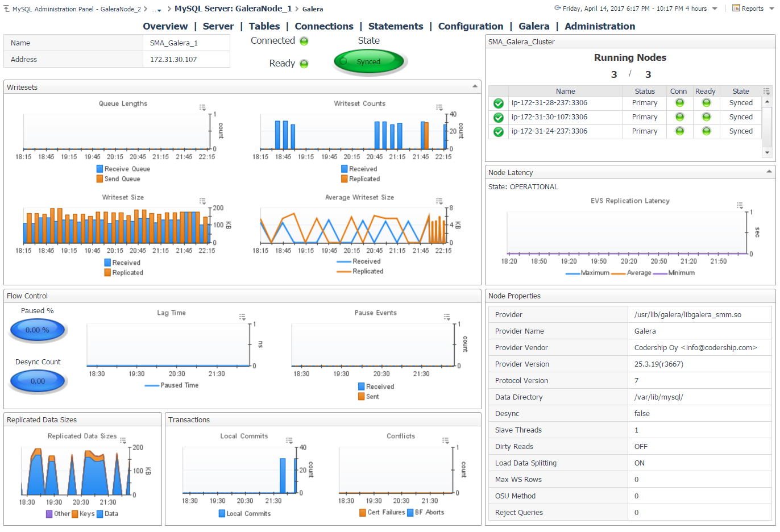Switch to the Connections tab
This screenshot has height=532, width=780.
(324, 26)
